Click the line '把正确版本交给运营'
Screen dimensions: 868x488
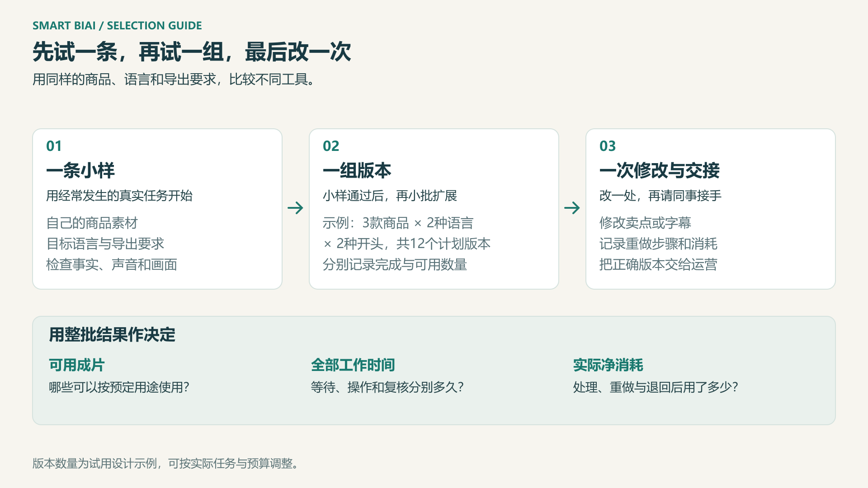point(658,264)
